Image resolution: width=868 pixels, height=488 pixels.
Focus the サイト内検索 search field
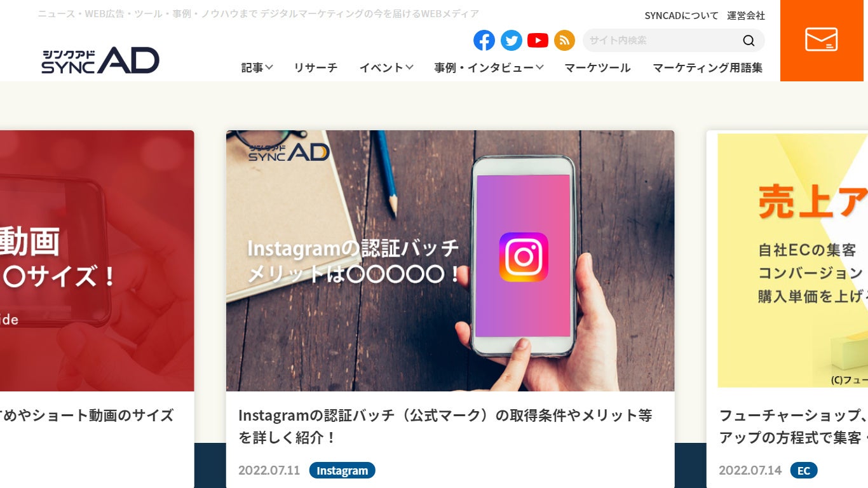[661, 41]
